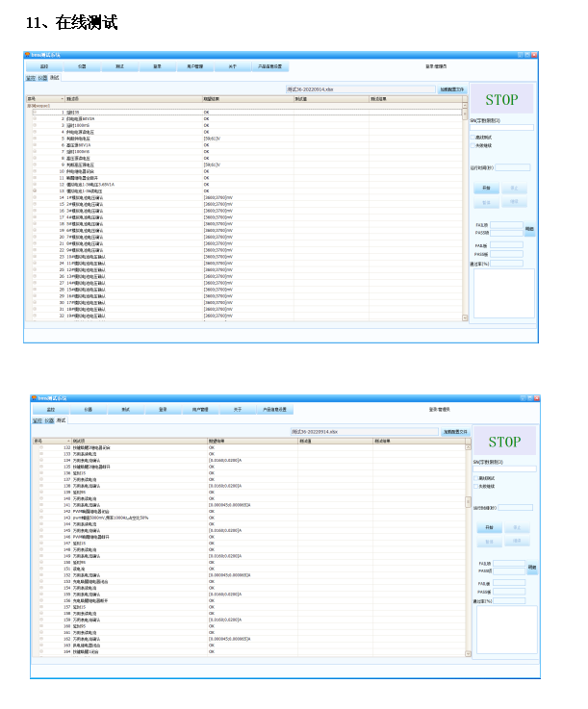Open 序号 column dropdown arrow in lower window
The width and height of the screenshot is (588, 709).
[67, 442]
